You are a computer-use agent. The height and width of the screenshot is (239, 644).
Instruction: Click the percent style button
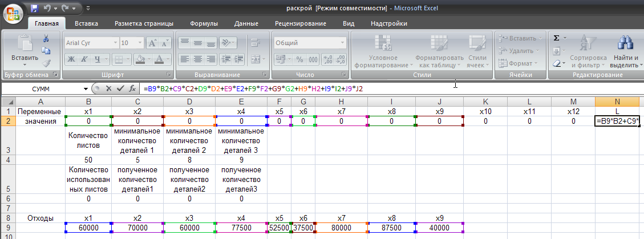[300, 59]
